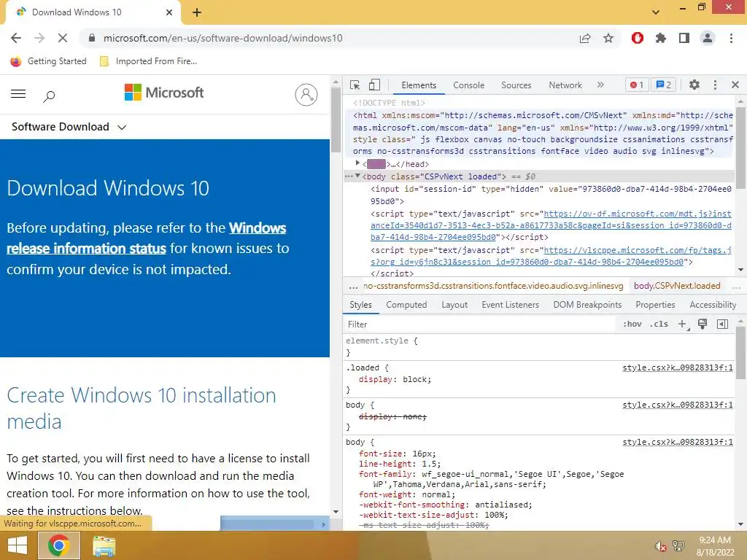The height and width of the screenshot is (560, 747).
Task: Click the blue issues count badge
Action: [x=664, y=85]
